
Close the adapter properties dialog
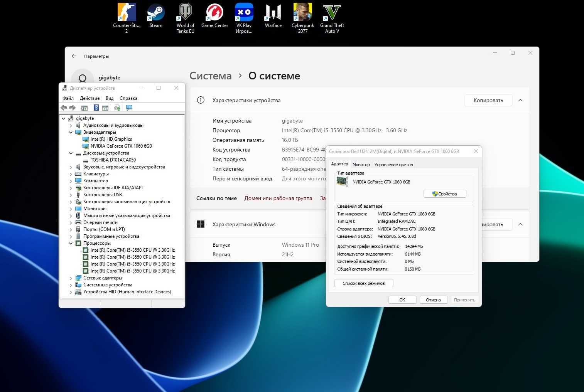[476, 151]
